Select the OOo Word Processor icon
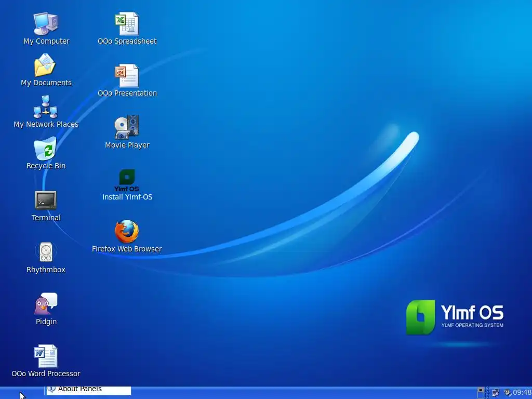 [x=46, y=356]
